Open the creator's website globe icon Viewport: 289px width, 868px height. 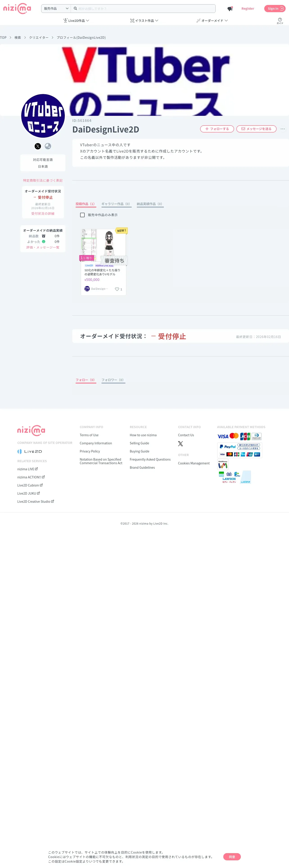point(48,146)
